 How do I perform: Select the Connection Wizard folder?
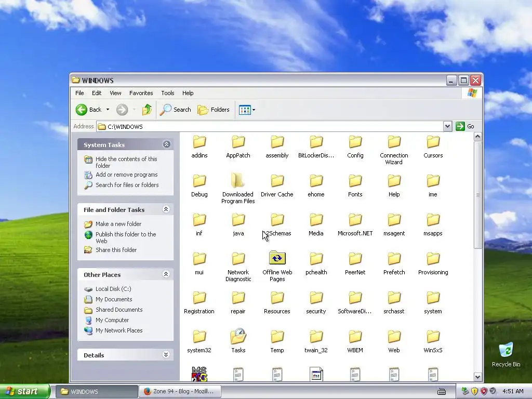pyautogui.click(x=394, y=150)
